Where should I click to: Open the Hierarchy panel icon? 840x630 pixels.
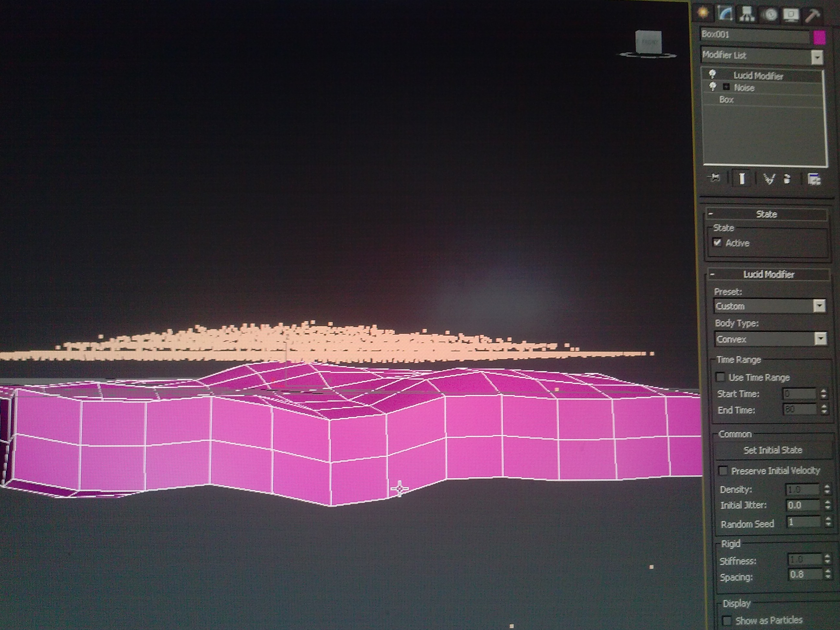click(x=747, y=14)
